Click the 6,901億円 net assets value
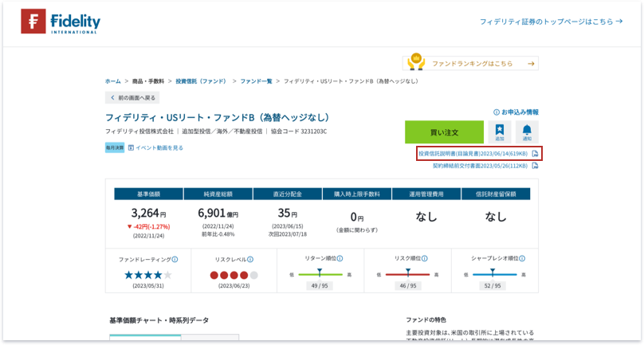Image resolution: width=644 pixels, height=345 pixels. click(218, 214)
